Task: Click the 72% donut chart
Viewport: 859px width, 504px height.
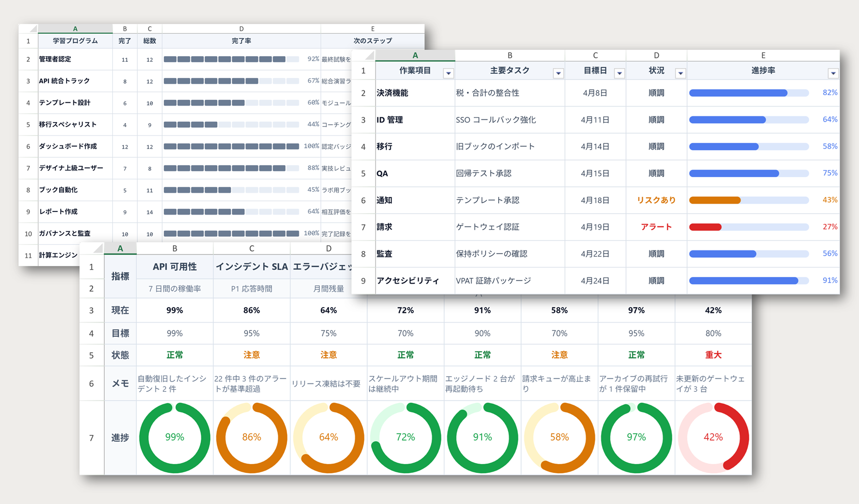Action: pos(406,437)
